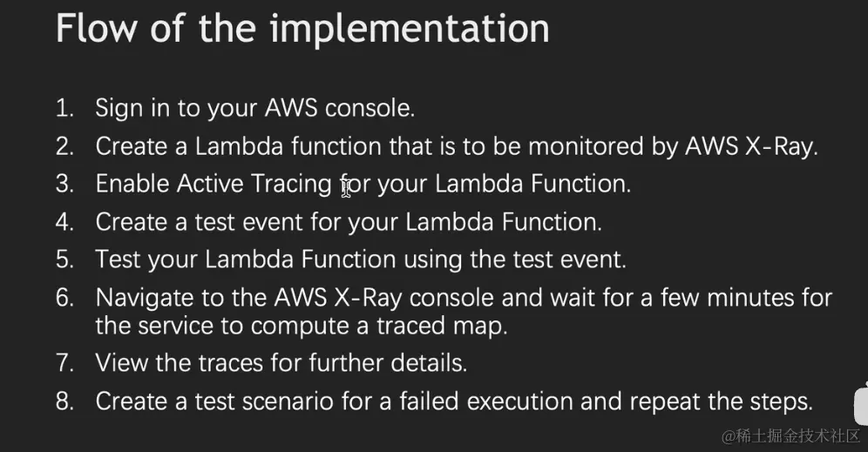This screenshot has width=868, height=452.
Task: Click the list number "8."
Action: [65, 401]
